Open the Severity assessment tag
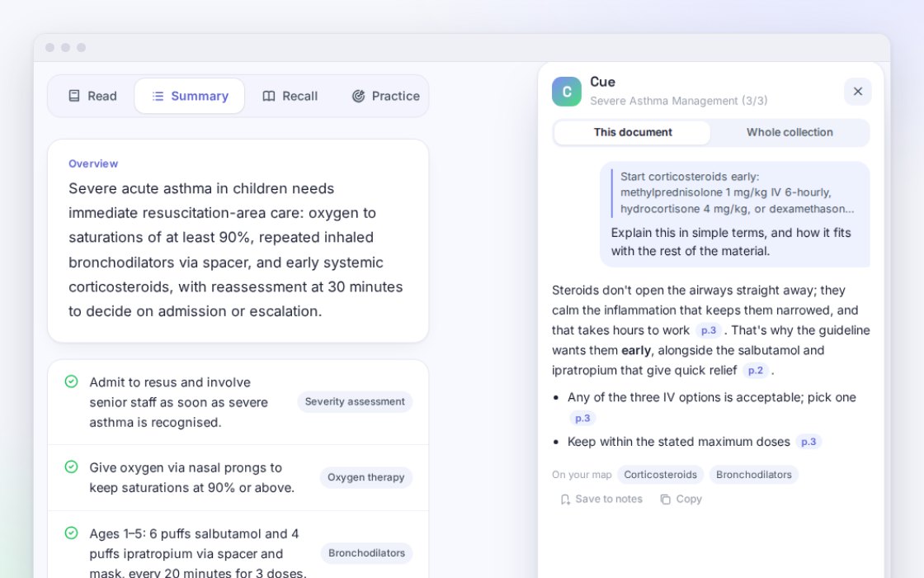 pos(355,401)
